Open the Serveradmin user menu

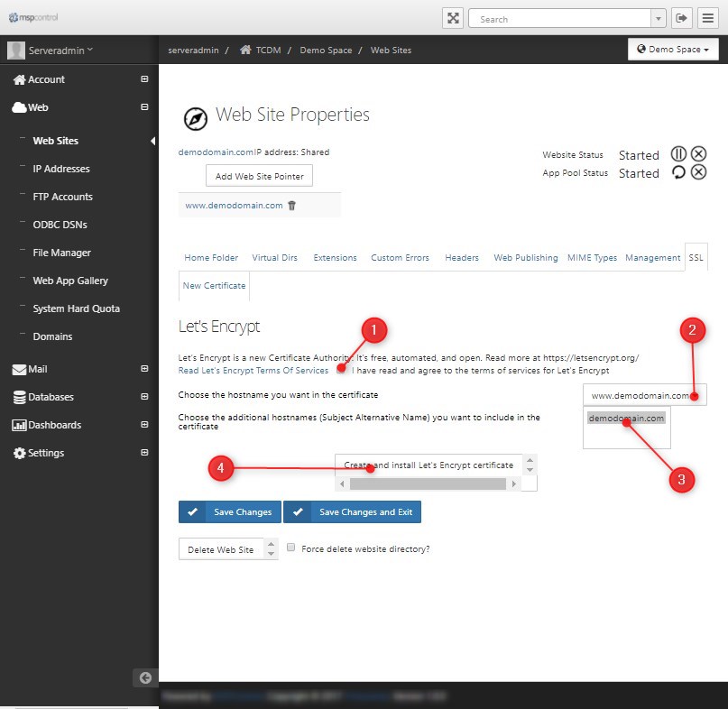(60, 51)
